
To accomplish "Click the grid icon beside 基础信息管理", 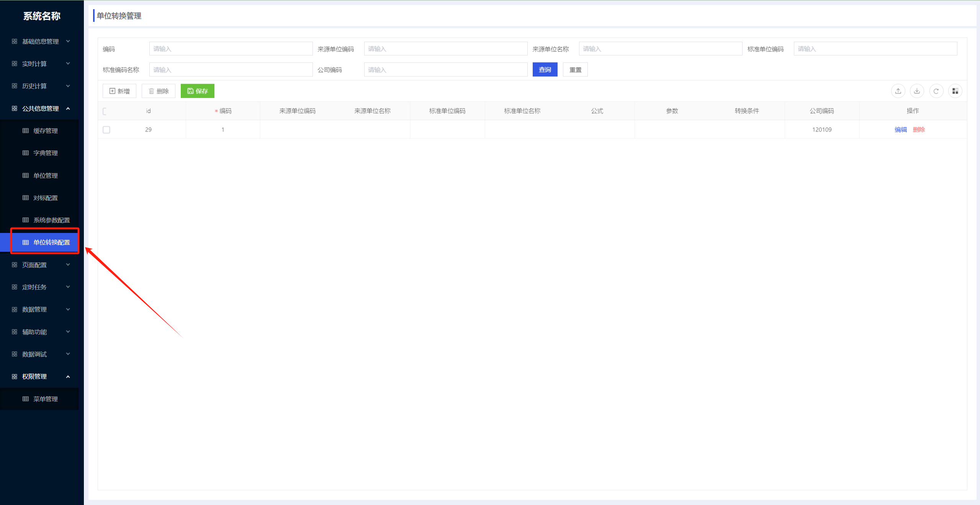I will coord(15,41).
